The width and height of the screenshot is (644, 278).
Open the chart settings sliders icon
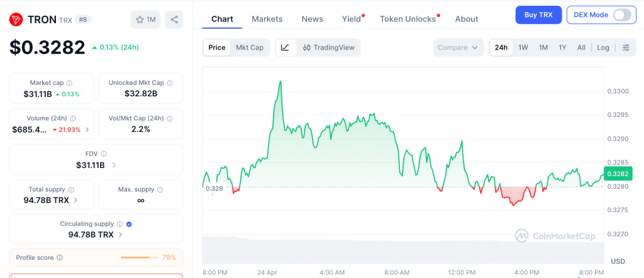click(x=626, y=47)
